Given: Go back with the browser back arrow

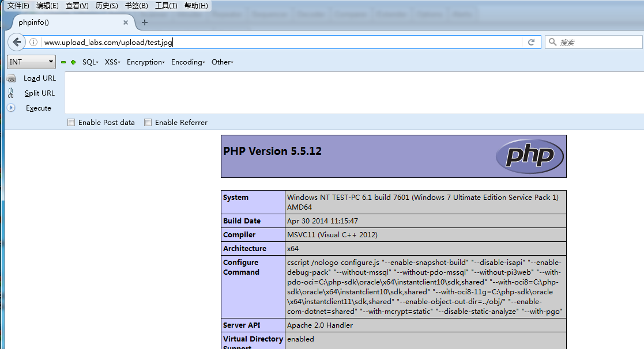Looking at the screenshot, I should point(17,42).
